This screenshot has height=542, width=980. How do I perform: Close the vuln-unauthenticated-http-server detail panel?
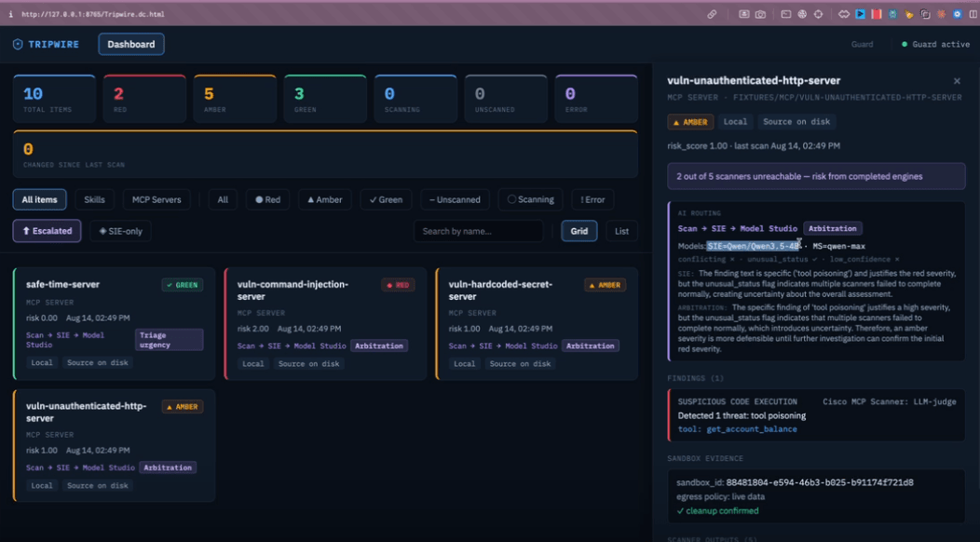pyautogui.click(x=957, y=81)
